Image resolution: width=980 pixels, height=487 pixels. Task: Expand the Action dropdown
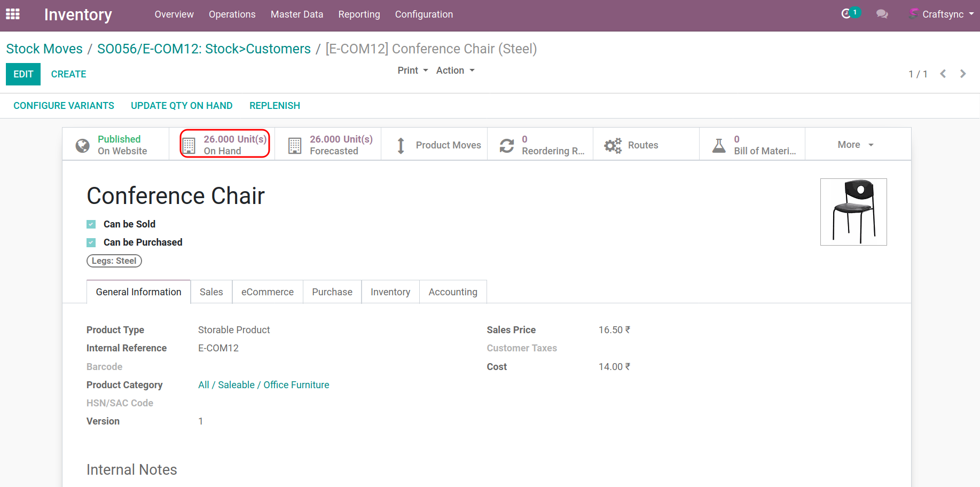(x=455, y=70)
